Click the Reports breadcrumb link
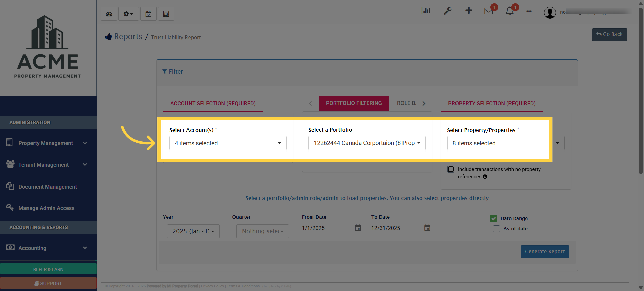This screenshot has width=644, height=291. click(x=128, y=37)
